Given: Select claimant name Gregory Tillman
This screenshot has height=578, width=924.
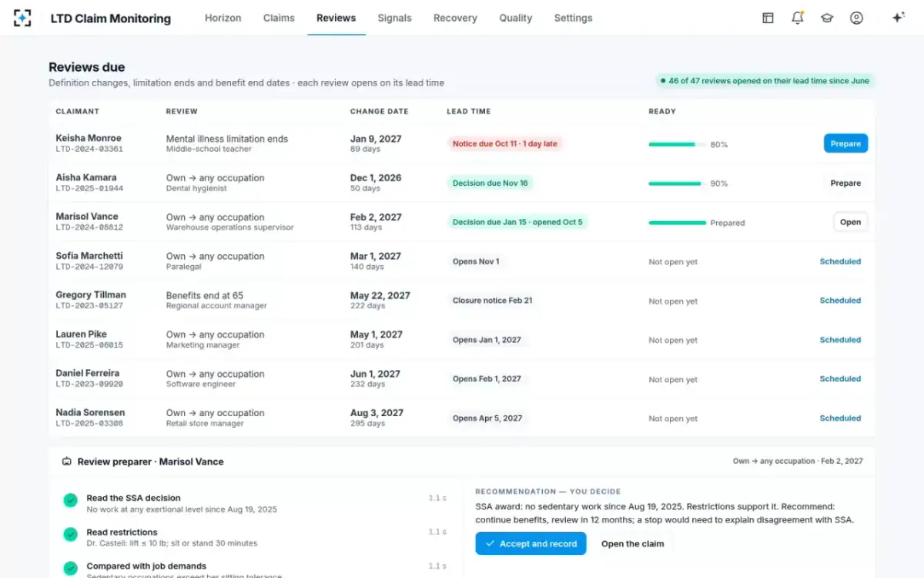Looking at the screenshot, I should 91,295.
